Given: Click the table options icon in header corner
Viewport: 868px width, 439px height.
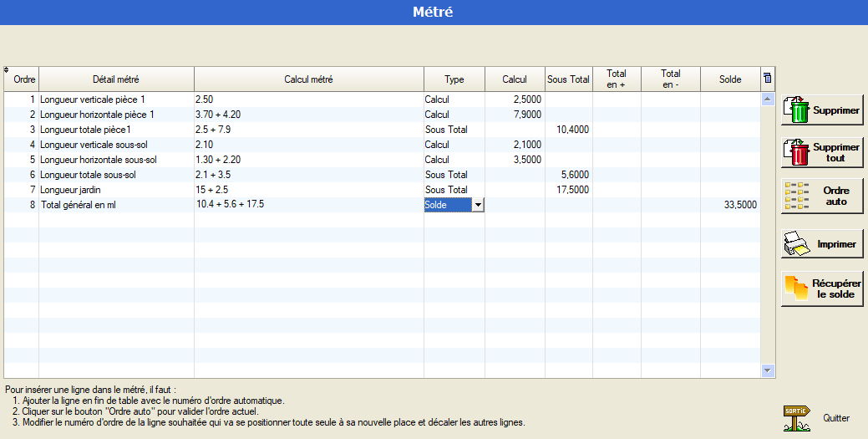Looking at the screenshot, I should pos(767,79).
